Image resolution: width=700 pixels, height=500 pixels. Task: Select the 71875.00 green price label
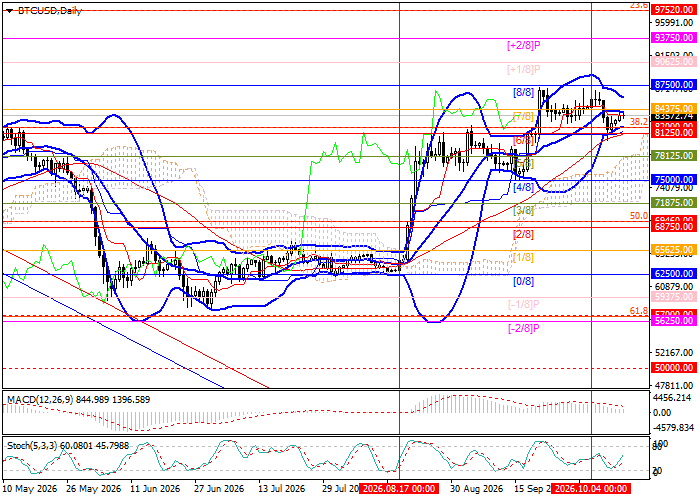coord(674,203)
